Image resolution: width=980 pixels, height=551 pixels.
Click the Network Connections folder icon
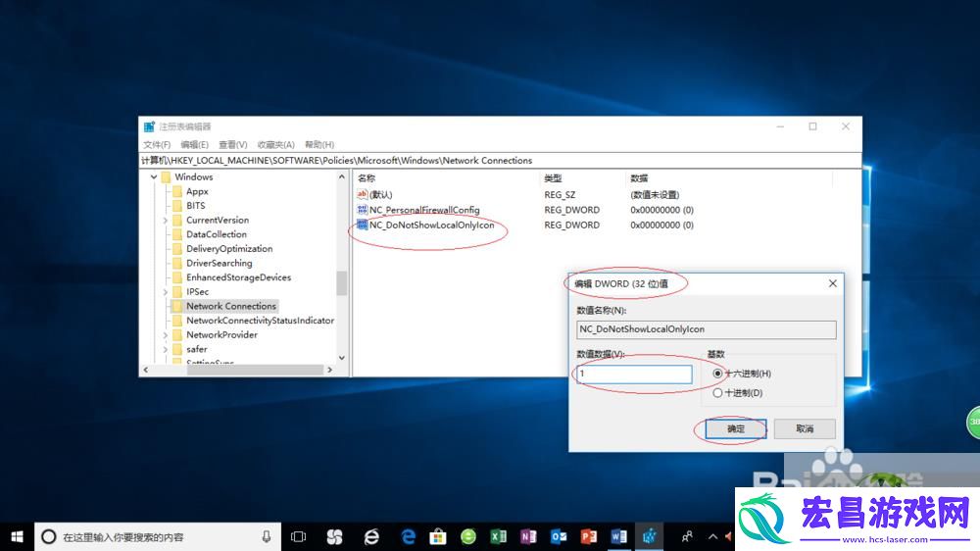pyautogui.click(x=177, y=307)
